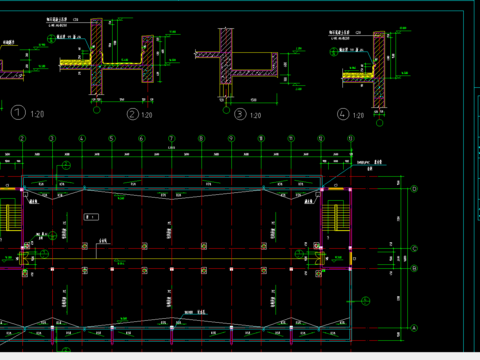Select the section callout circle at right edge
Screen dimensions: 480x360
tap(366, 301)
